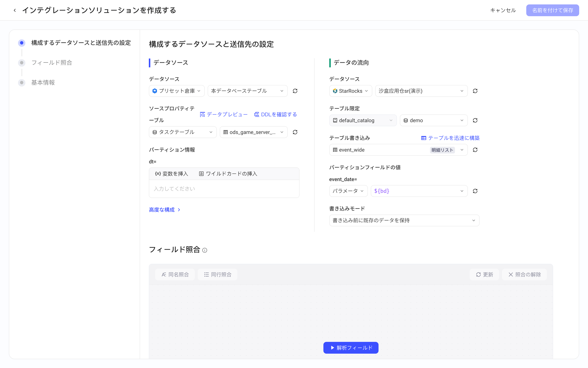This screenshot has height=368, width=588.
Task: Open the ods_game_server table dropdown
Action: tap(254, 132)
